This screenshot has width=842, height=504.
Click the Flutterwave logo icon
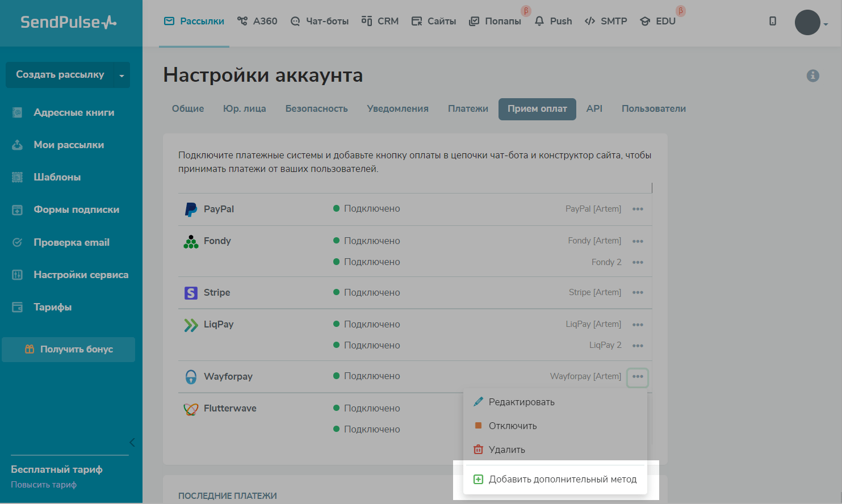191,409
